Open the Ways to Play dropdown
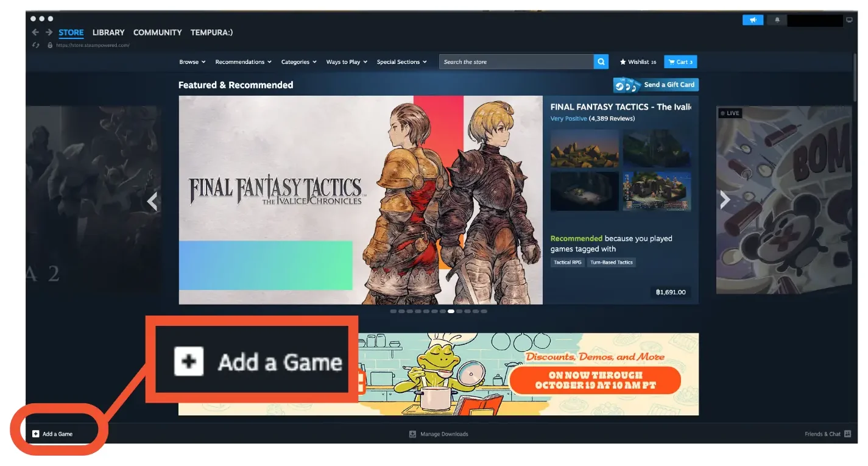Image resolution: width=868 pixels, height=466 pixels. point(347,62)
